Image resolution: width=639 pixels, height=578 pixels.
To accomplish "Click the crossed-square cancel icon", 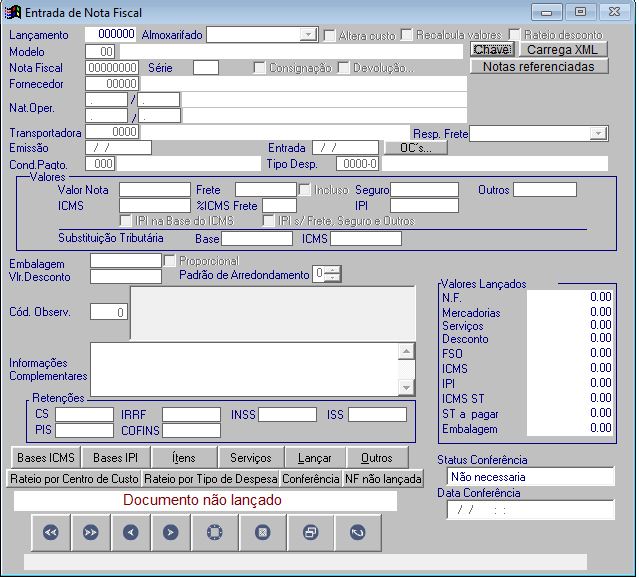I will (x=262, y=532).
